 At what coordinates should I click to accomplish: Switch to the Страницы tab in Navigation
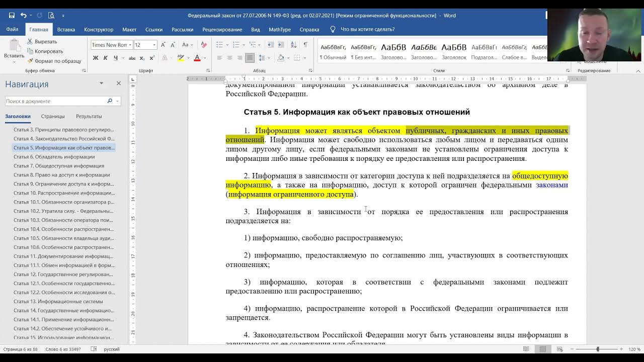click(53, 116)
